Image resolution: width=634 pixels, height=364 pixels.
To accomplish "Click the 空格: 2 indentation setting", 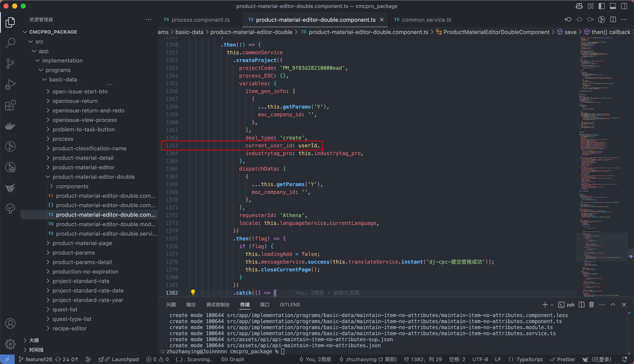I will click(457, 359).
